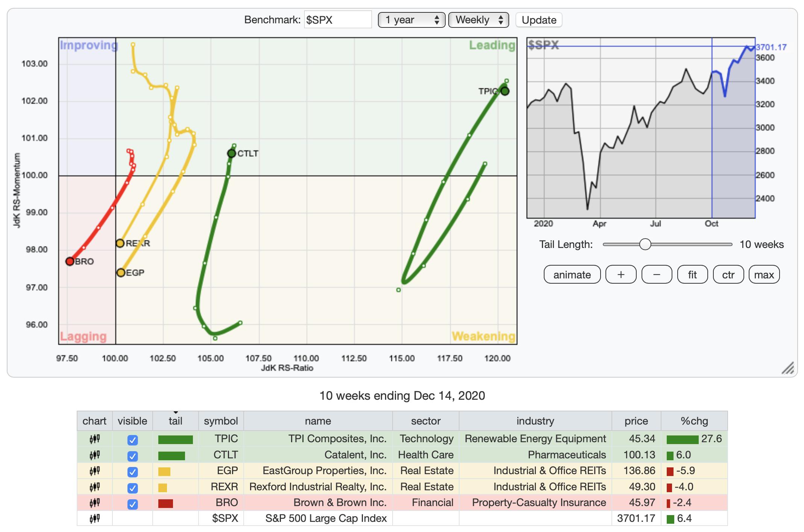This screenshot has width=804, height=532.
Task: Zoom out with the − button
Action: coord(657,275)
